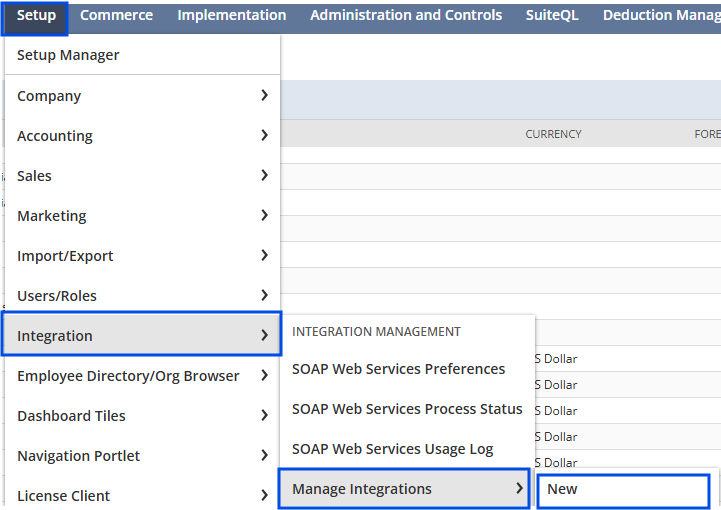Expand the Sales chevron arrow
Screen dimensions: 721x510
tap(264, 175)
